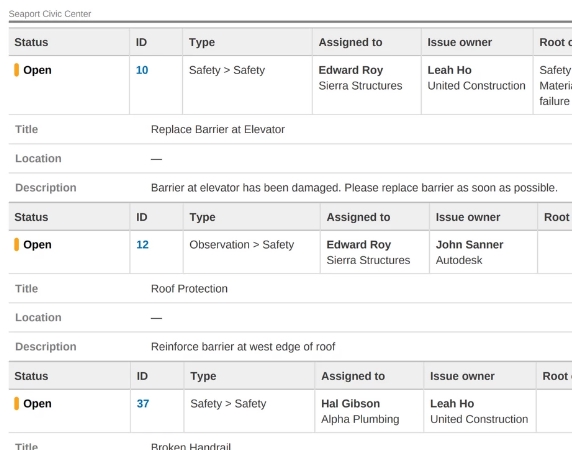Click the Seaport Civic Center header
Image resolution: width=572 pixels, height=450 pixels.
click(50, 14)
